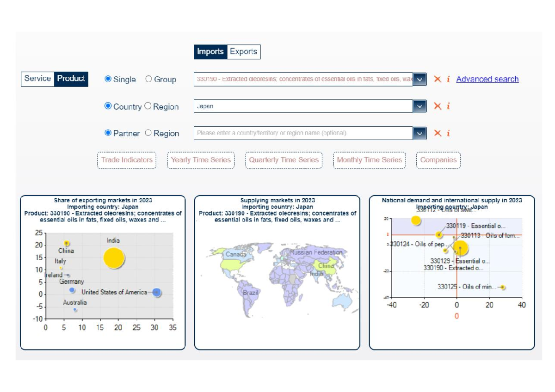Click the China bubble in share chart
The width and height of the screenshot is (555, 392).
point(67,243)
